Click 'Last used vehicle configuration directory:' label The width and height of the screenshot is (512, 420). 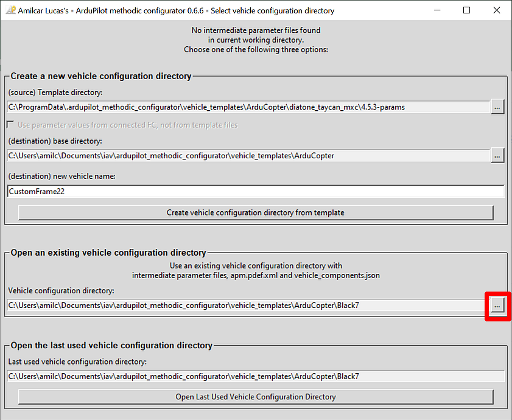coord(77,362)
